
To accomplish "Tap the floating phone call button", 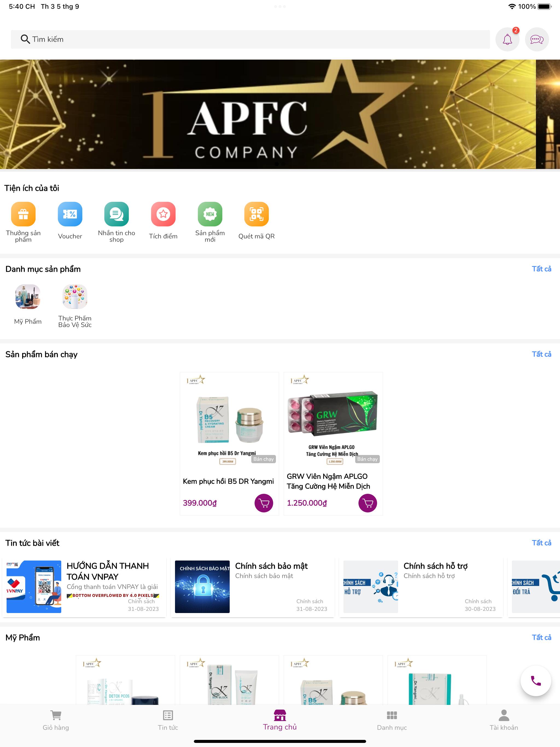I will pos(536,681).
